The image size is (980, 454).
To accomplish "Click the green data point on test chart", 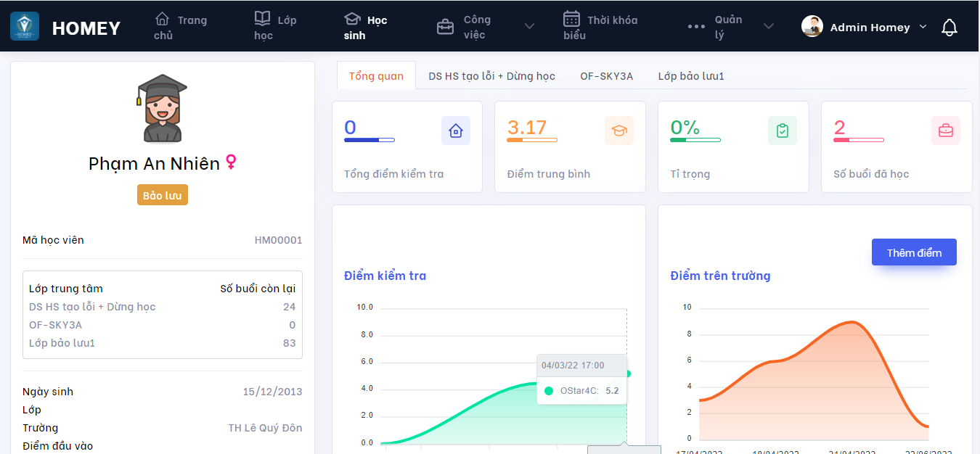I will 627,373.
